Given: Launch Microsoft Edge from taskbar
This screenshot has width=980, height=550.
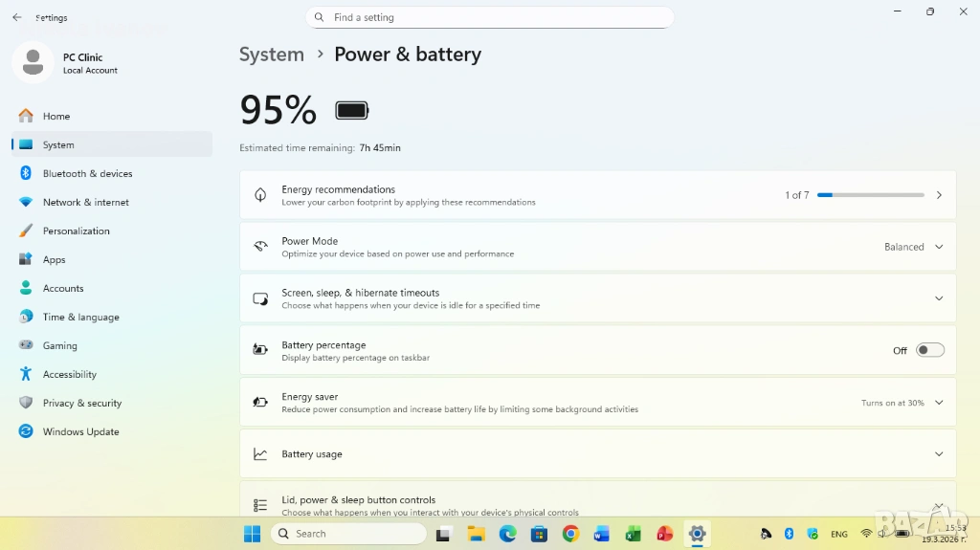Looking at the screenshot, I should pos(507,534).
